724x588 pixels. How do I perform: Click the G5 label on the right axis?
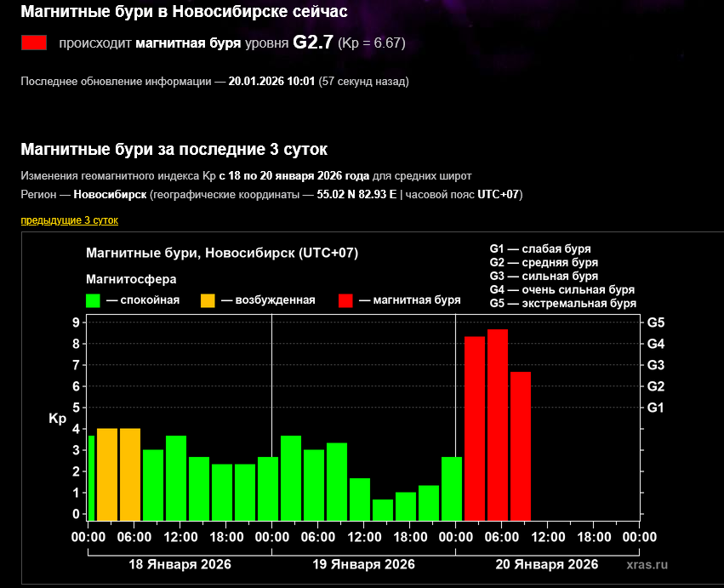tap(656, 323)
